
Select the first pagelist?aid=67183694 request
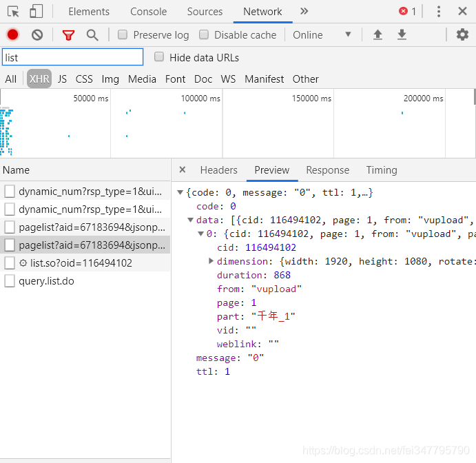pos(85,227)
